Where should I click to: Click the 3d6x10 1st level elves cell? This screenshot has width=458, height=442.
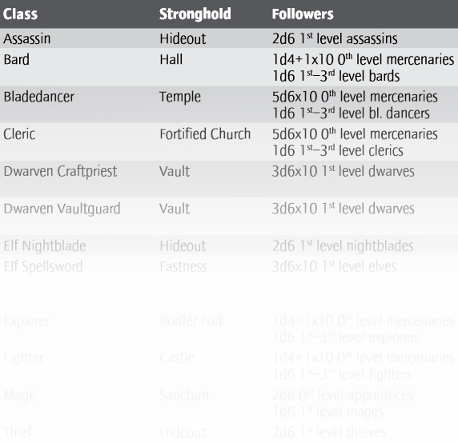(x=334, y=267)
